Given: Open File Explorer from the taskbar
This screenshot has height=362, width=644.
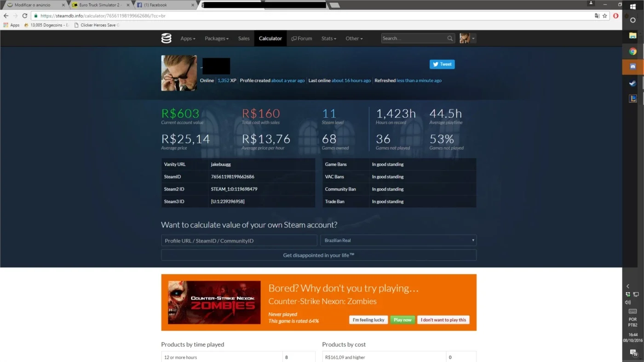Looking at the screenshot, I should click(x=633, y=35).
